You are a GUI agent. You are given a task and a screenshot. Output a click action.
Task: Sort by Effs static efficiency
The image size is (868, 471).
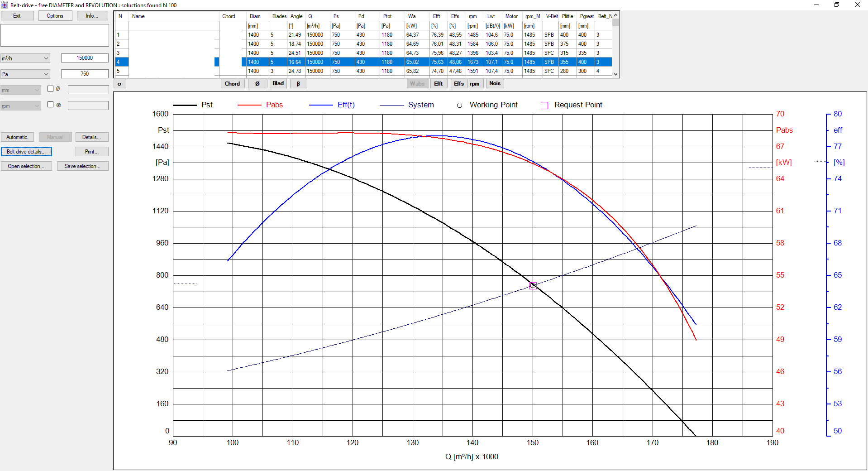point(458,84)
